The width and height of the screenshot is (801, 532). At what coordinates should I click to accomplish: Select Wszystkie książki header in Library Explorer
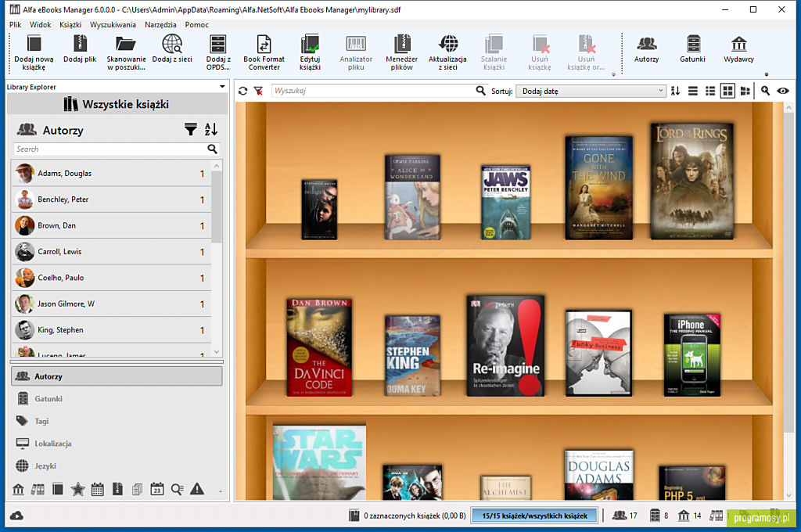pyautogui.click(x=117, y=104)
